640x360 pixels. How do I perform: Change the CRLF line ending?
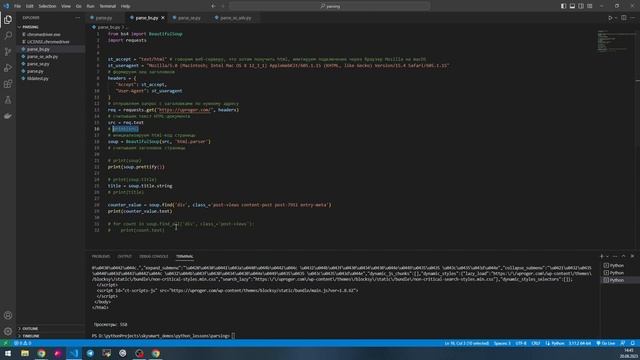(536, 343)
